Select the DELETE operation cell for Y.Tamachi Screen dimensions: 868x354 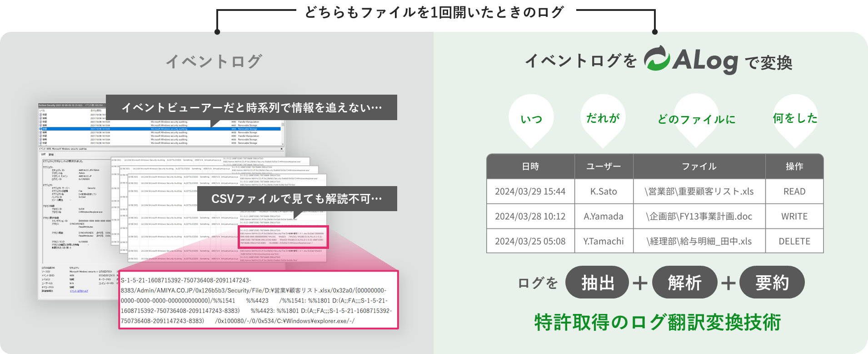tap(794, 241)
